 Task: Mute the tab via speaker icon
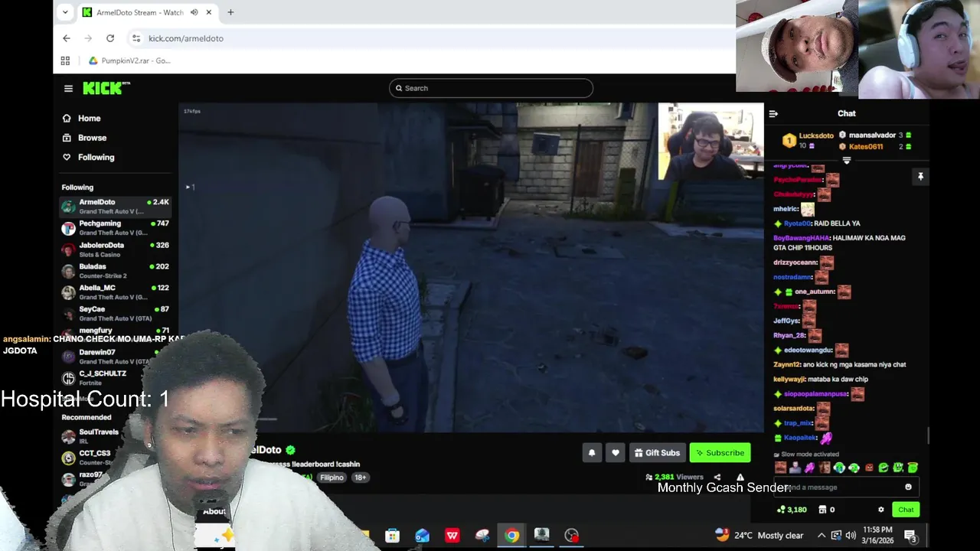tap(194, 12)
